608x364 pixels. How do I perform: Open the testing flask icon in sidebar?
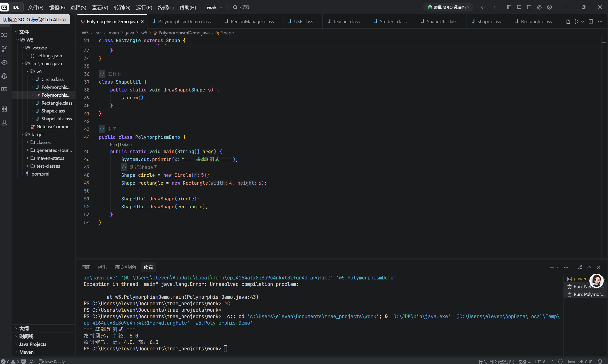coord(4,123)
